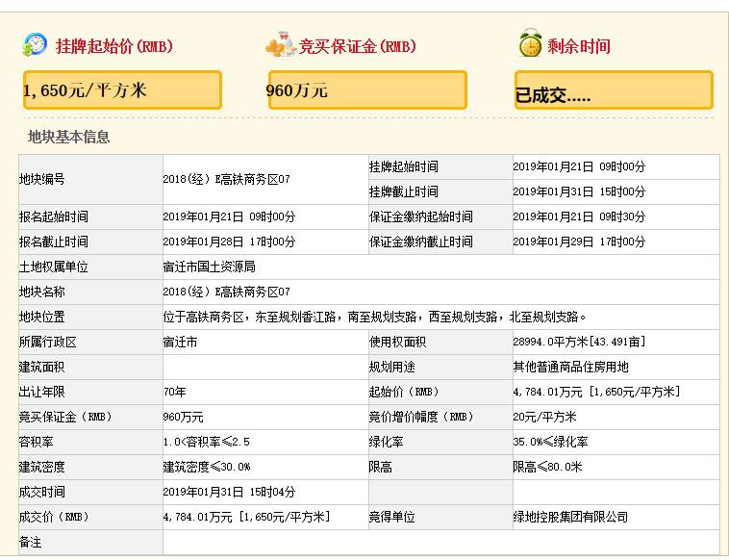Image resolution: width=729 pixels, height=560 pixels.
Task: Click the 出让年限 label
Action: click(x=42, y=392)
